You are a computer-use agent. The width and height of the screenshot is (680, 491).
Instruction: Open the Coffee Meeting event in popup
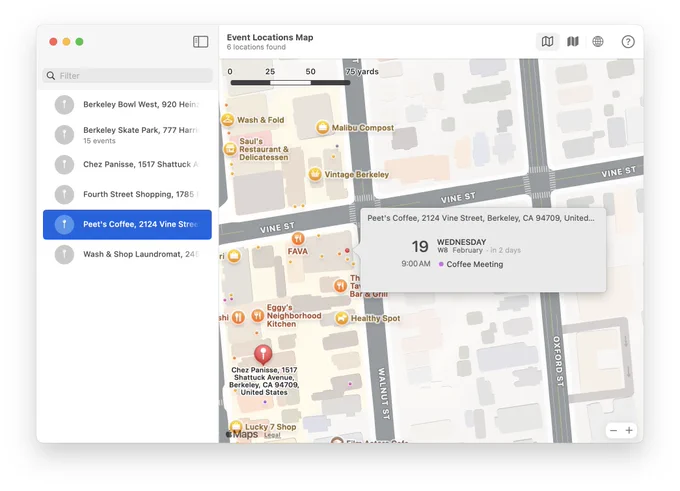pyautogui.click(x=474, y=264)
